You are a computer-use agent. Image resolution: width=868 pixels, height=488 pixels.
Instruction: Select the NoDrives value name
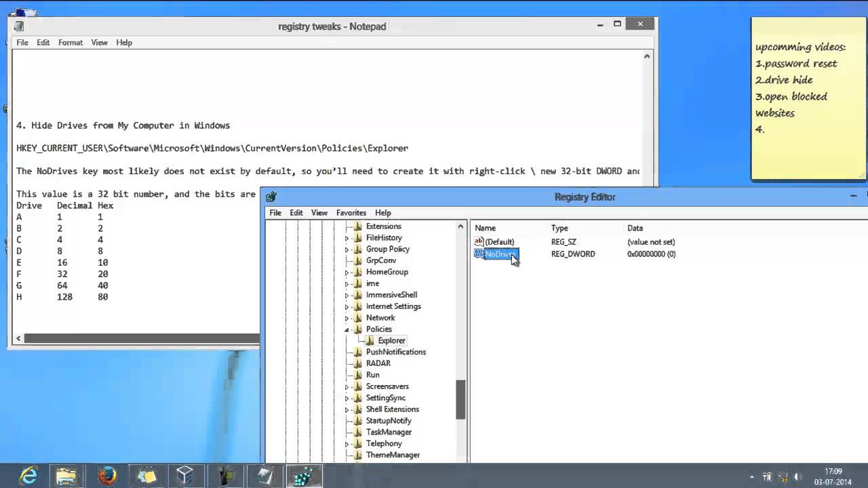click(501, 254)
